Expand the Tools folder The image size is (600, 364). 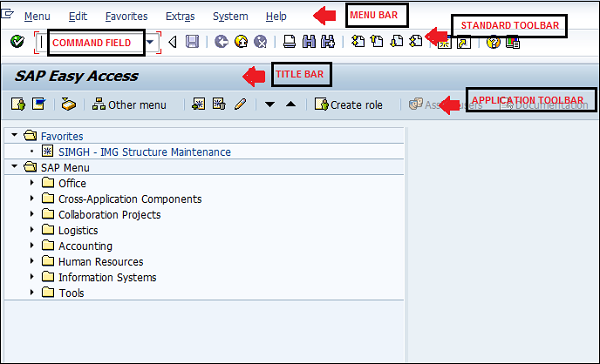32,292
